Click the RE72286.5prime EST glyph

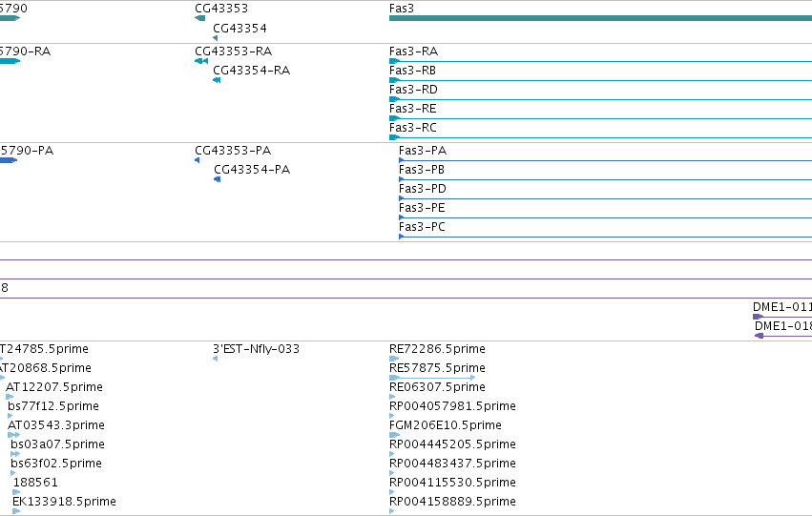pos(394,359)
